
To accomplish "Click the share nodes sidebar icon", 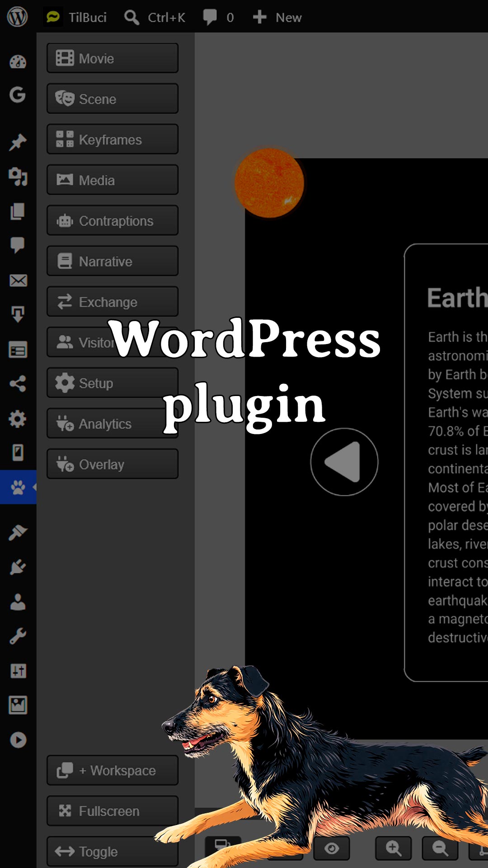I will pos(18,384).
